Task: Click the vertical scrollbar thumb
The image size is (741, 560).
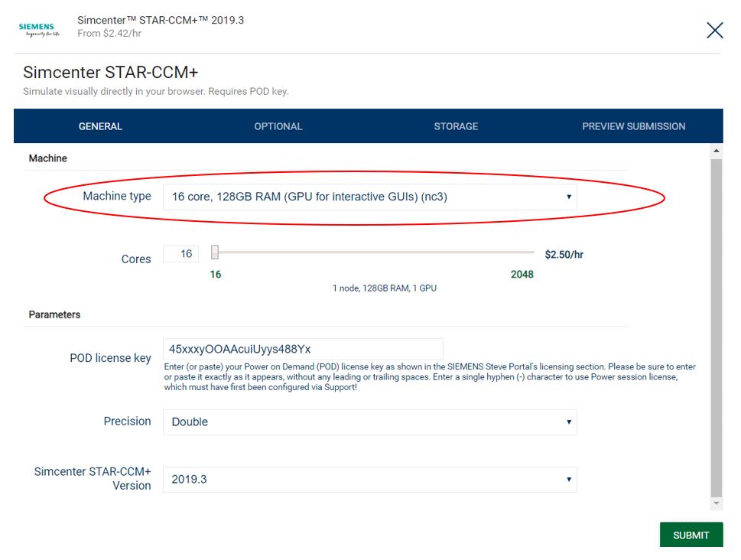Action: pyautogui.click(x=717, y=328)
